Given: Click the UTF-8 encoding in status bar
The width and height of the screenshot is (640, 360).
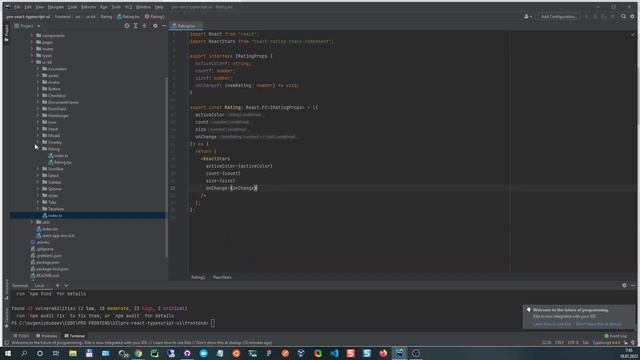Looking at the screenshot, I should tap(573, 342).
